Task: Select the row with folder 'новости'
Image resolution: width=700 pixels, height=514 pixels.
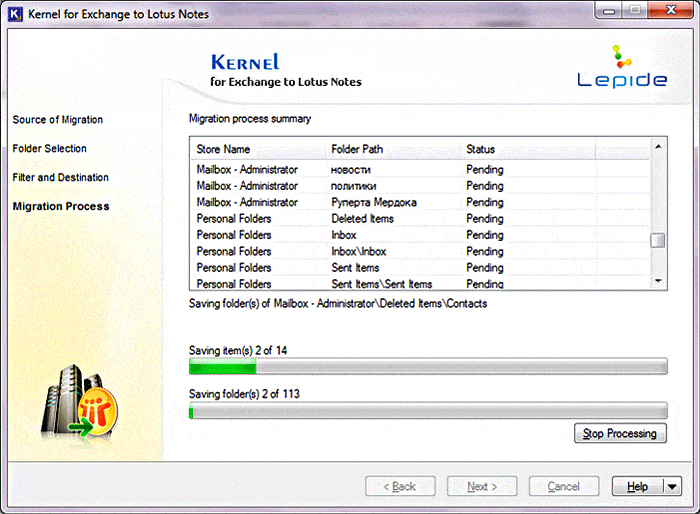Action: (421, 170)
